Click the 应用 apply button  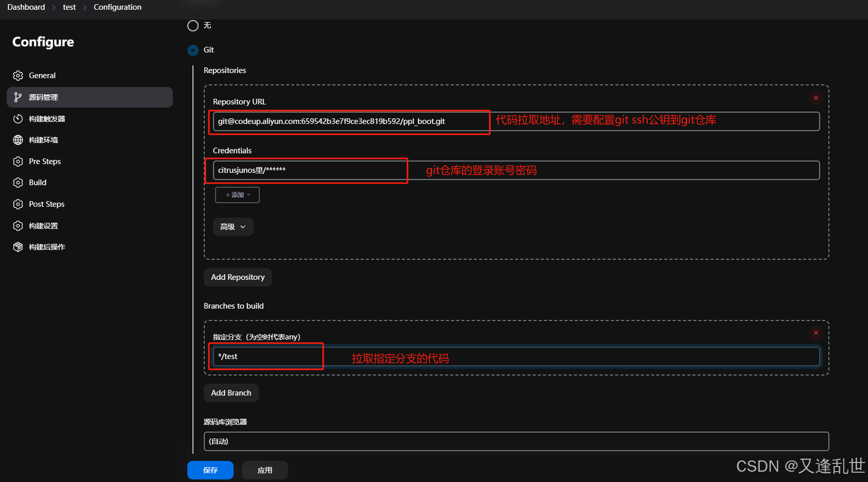tap(265, 470)
